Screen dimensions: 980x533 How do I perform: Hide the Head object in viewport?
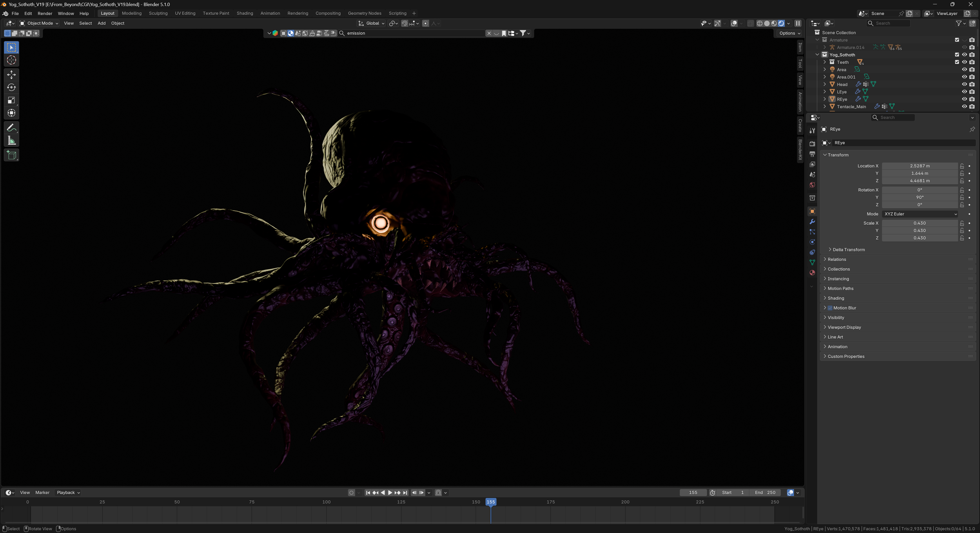click(964, 84)
